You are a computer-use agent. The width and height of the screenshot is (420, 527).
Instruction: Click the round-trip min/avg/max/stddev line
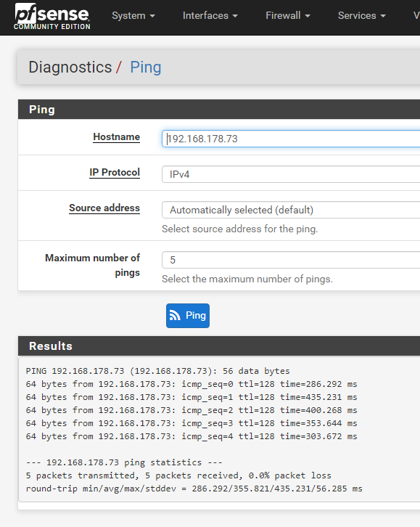(194, 489)
